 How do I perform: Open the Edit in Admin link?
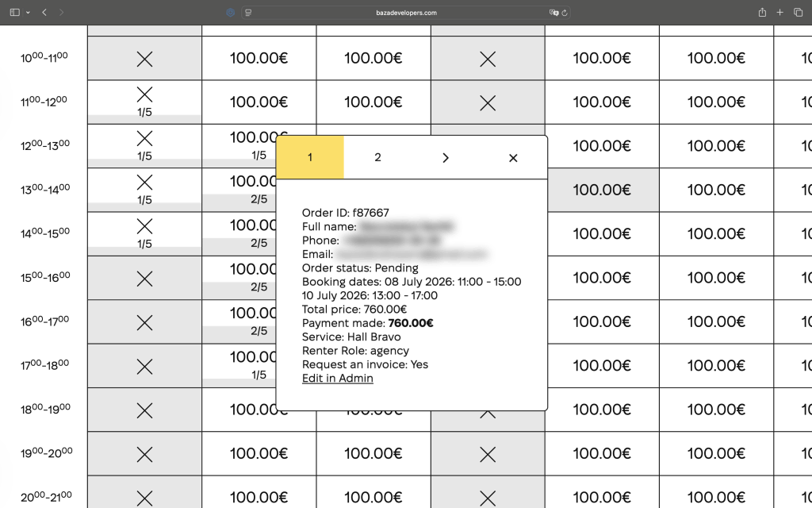[338, 379]
